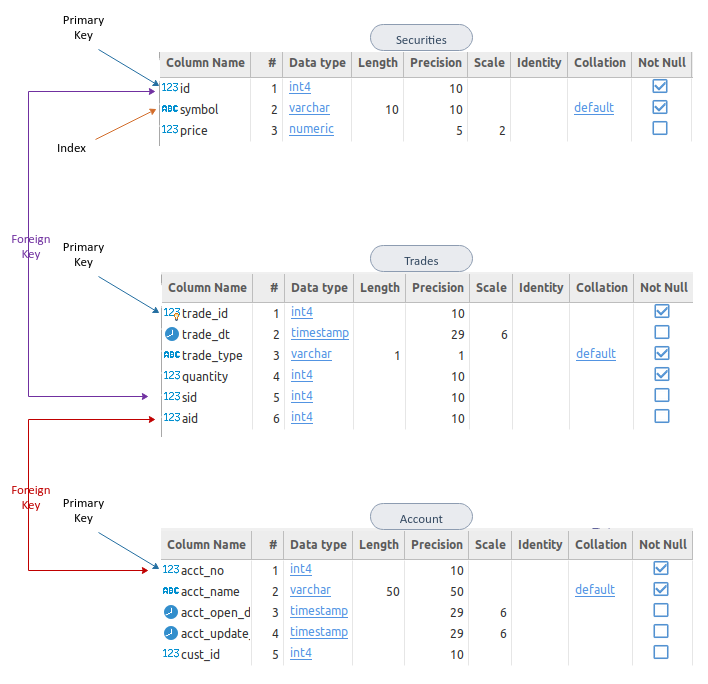Click the clock icon beside trade_dt

coord(171,334)
